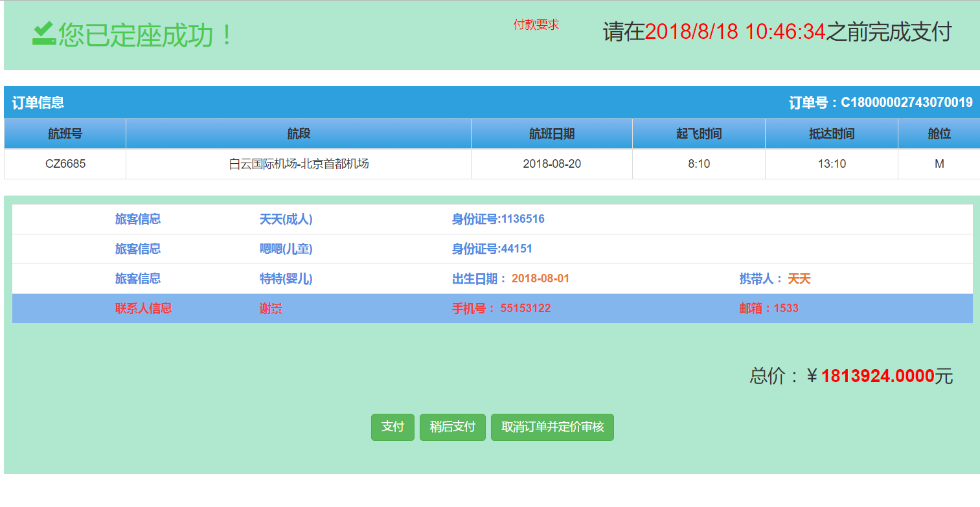The width and height of the screenshot is (980, 507).
Task: Click payment deadline 2018/8/18 10:46:34
Action: tap(735, 32)
